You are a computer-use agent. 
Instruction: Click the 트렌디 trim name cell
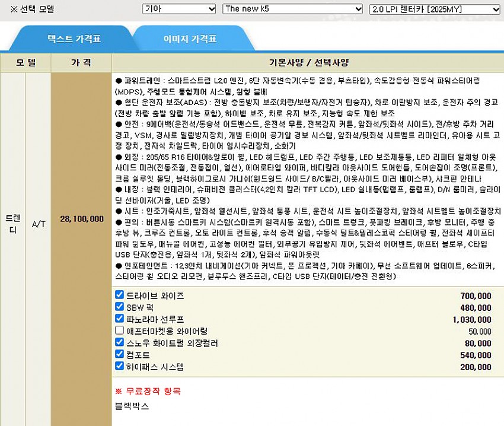(x=12, y=219)
